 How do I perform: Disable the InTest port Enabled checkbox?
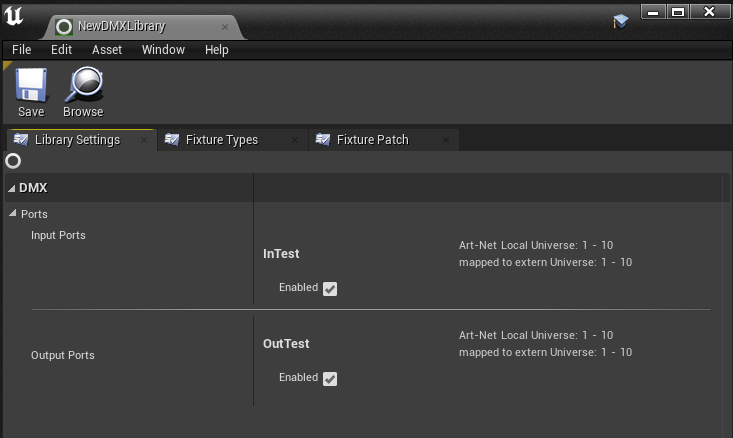pos(330,289)
